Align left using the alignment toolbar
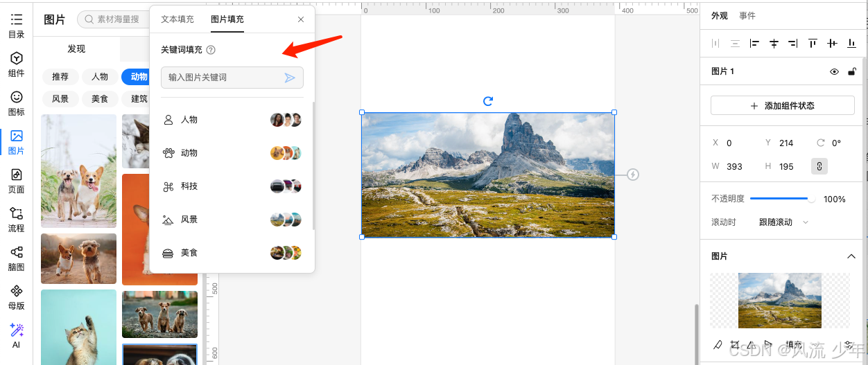868x365 pixels. click(x=754, y=44)
